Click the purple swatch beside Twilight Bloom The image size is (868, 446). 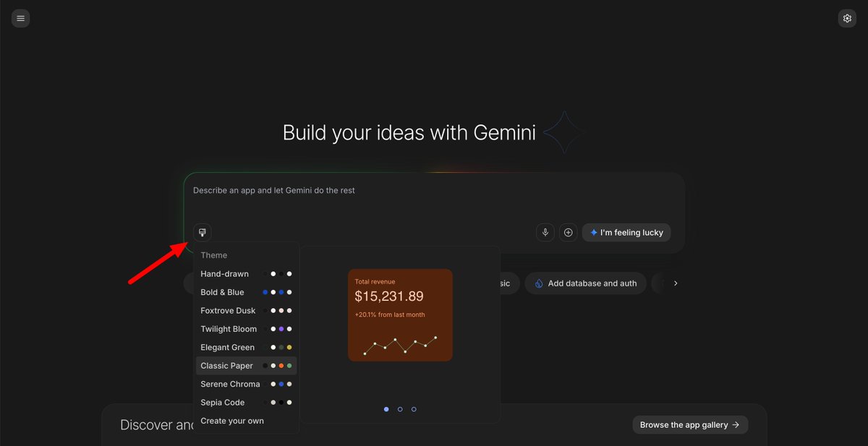tap(281, 329)
